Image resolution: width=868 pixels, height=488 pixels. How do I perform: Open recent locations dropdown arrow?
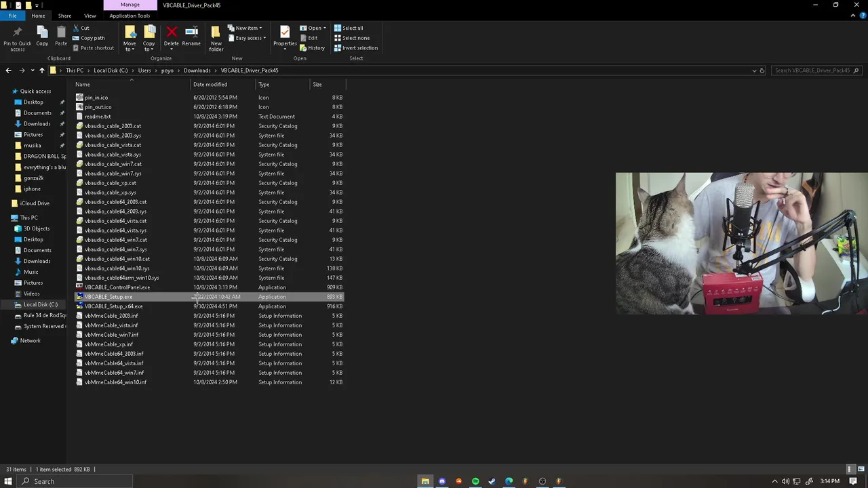coord(33,70)
